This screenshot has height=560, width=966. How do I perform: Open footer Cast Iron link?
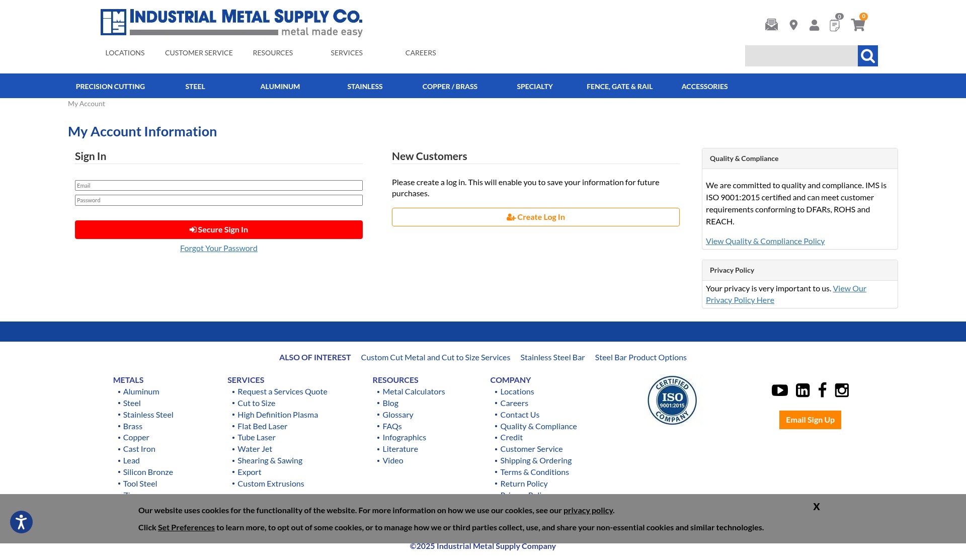pos(139,449)
